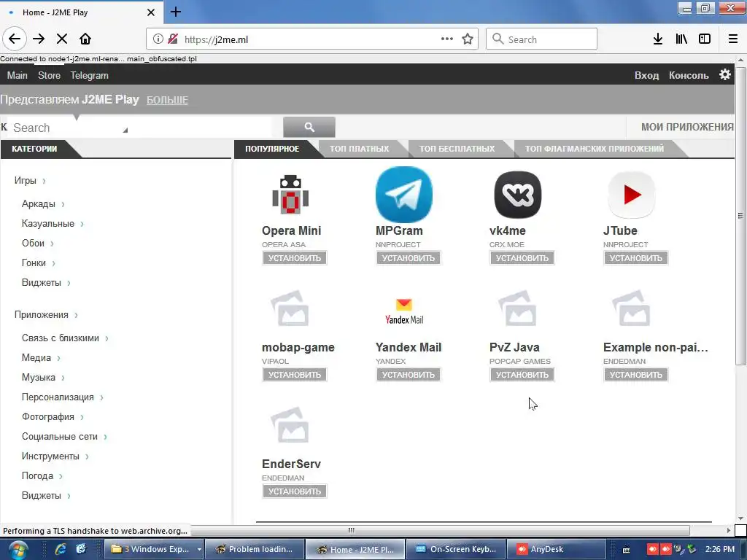Go back with the browser back arrow
Screen dimensions: 747x560
(x=15, y=39)
